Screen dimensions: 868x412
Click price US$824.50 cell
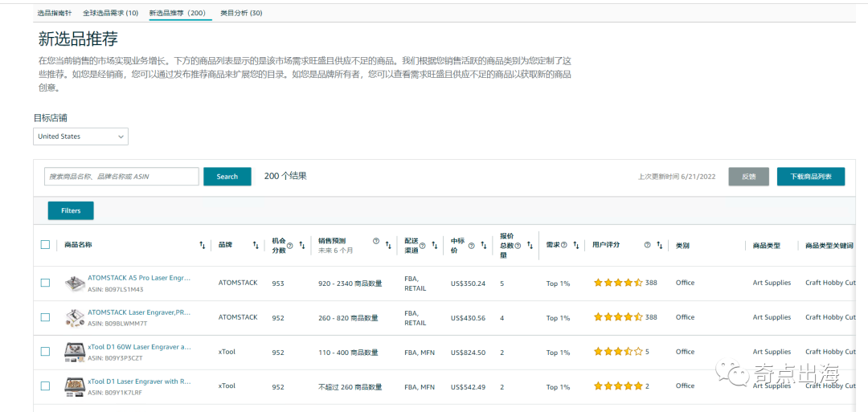(469, 353)
